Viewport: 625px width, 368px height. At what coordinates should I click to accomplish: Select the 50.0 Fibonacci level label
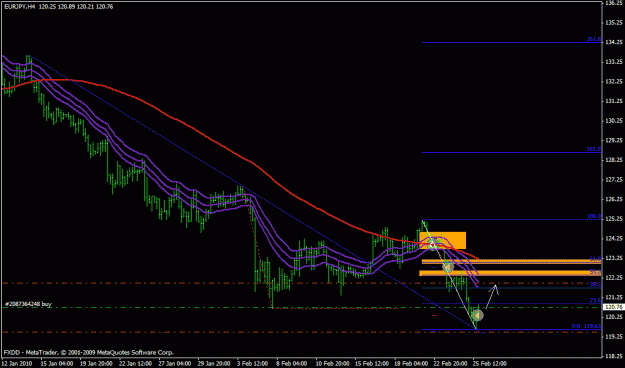(x=595, y=272)
